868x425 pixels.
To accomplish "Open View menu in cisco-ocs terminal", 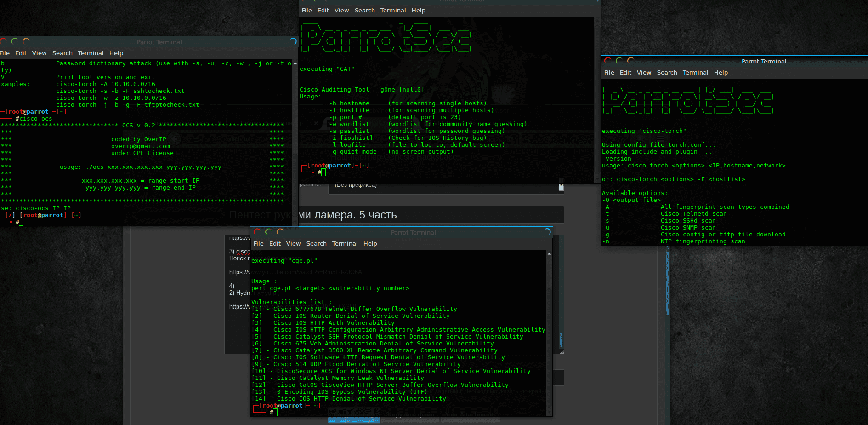I will 39,53.
